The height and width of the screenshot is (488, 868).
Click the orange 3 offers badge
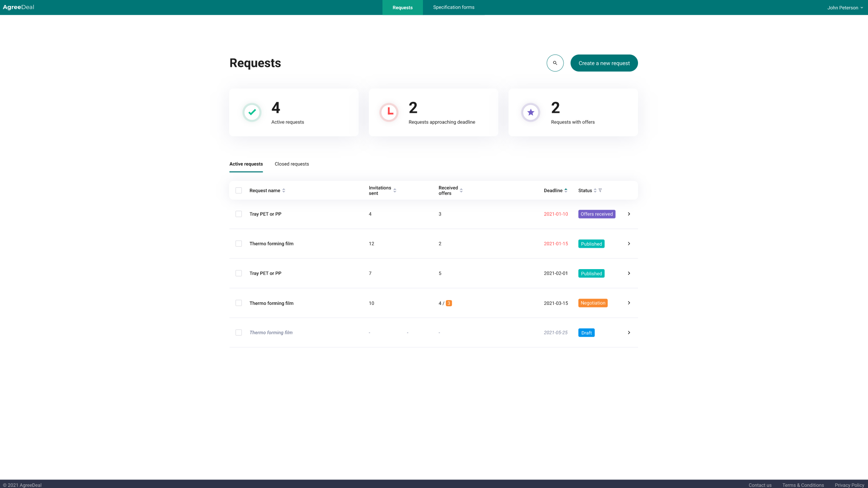(448, 303)
